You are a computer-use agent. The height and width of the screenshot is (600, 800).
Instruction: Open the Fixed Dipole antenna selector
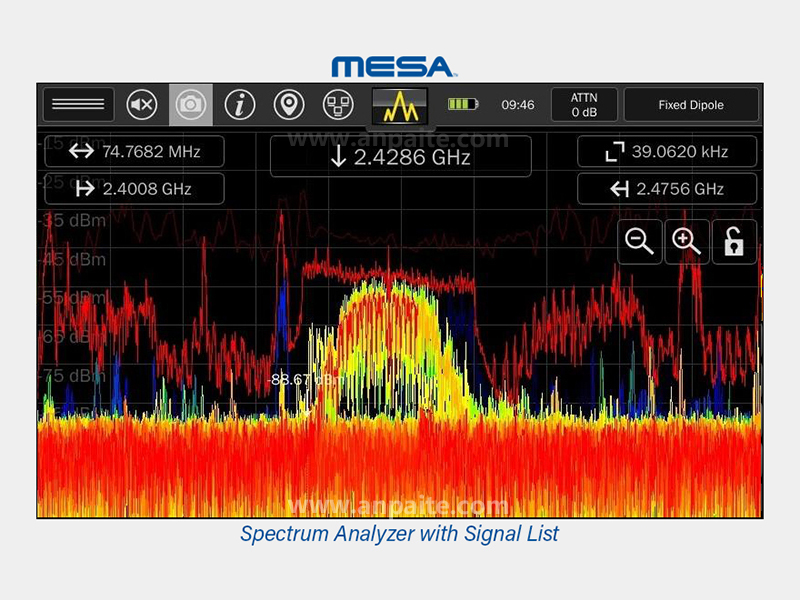coord(690,104)
